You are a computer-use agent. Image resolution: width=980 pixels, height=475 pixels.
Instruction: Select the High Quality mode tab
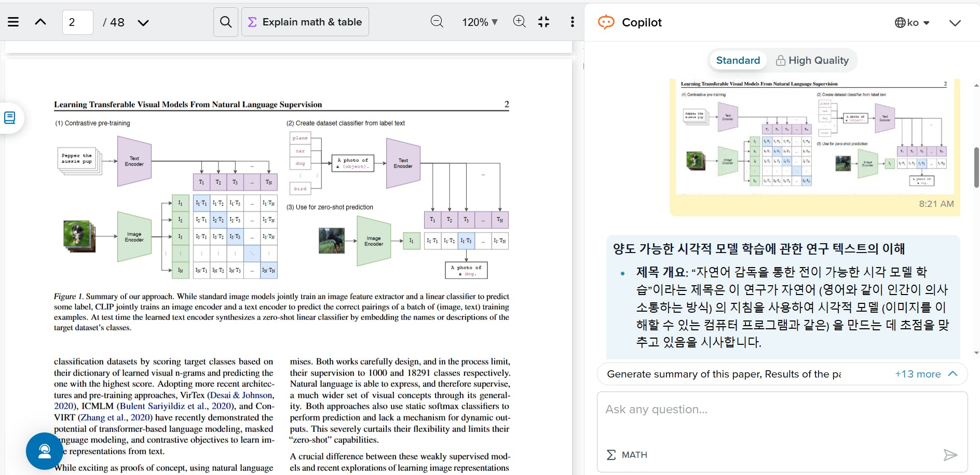[x=812, y=61]
